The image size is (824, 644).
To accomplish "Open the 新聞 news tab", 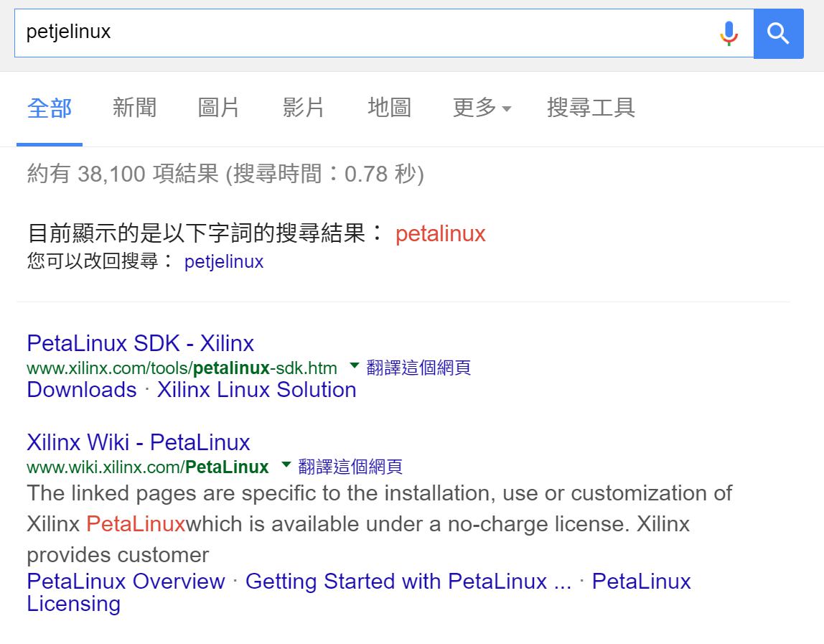I will tap(134, 108).
